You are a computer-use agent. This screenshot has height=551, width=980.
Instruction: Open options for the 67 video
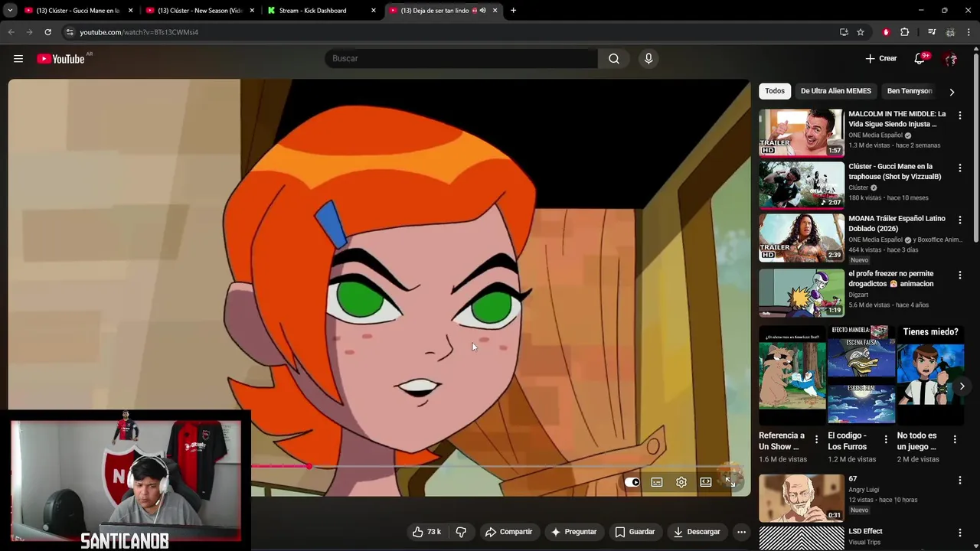[x=960, y=480]
